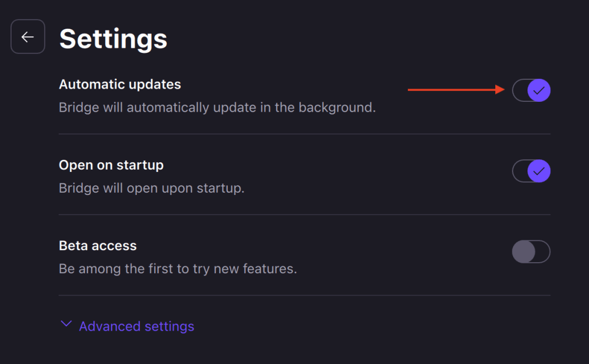Image resolution: width=589 pixels, height=364 pixels.
Task: Click the Open on startup heading
Action: (111, 165)
